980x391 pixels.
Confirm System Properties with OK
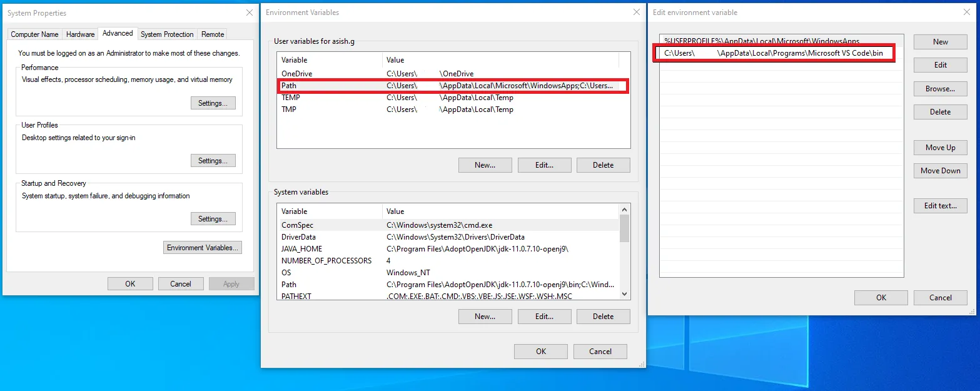point(130,284)
